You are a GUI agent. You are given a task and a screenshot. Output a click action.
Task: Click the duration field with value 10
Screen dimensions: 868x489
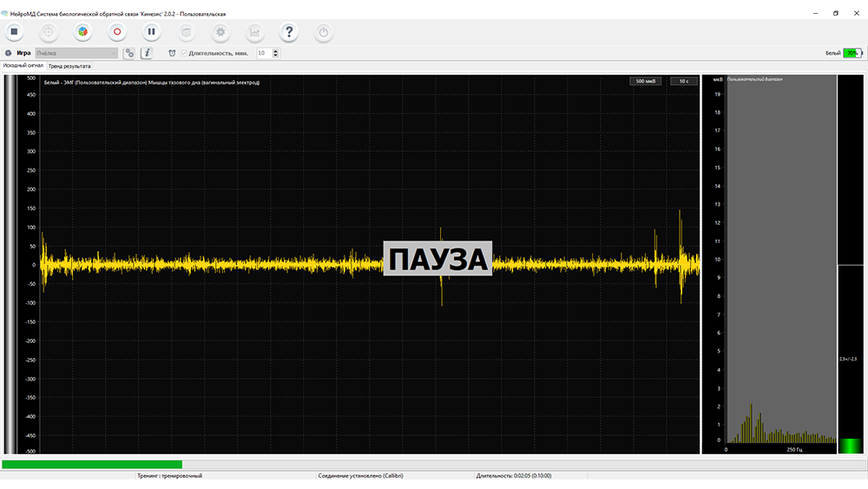[264, 53]
